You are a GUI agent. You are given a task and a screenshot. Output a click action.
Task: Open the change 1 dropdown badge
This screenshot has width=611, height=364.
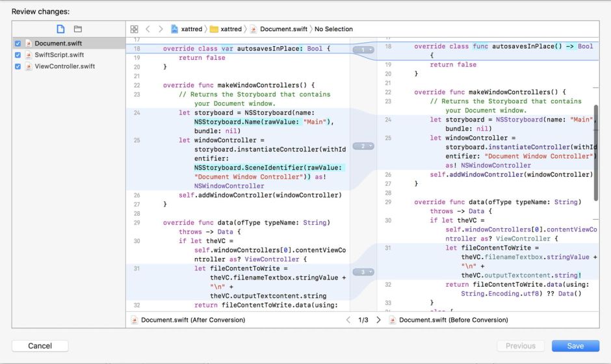(363, 50)
